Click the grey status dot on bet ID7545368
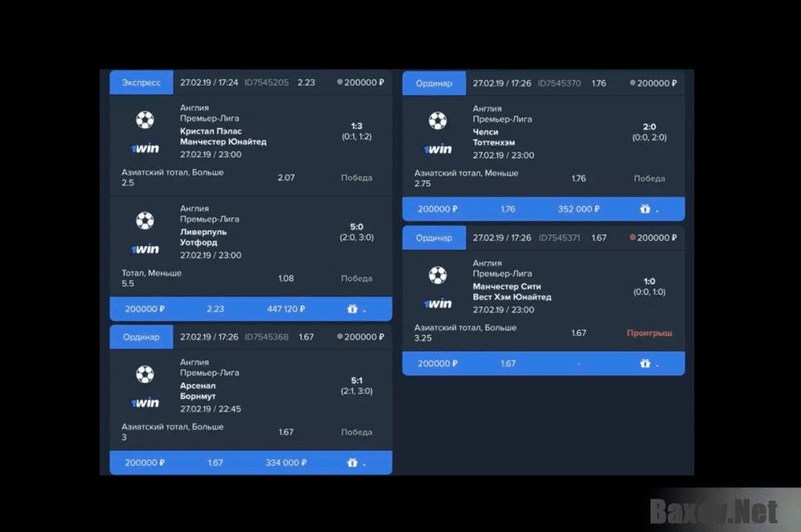Viewport: 801px width, 532px height. coord(340,337)
